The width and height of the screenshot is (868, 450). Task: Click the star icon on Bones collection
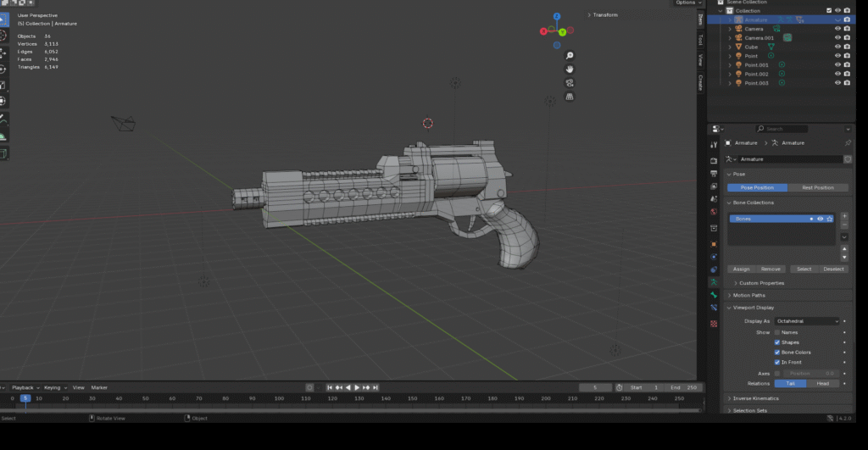(830, 219)
